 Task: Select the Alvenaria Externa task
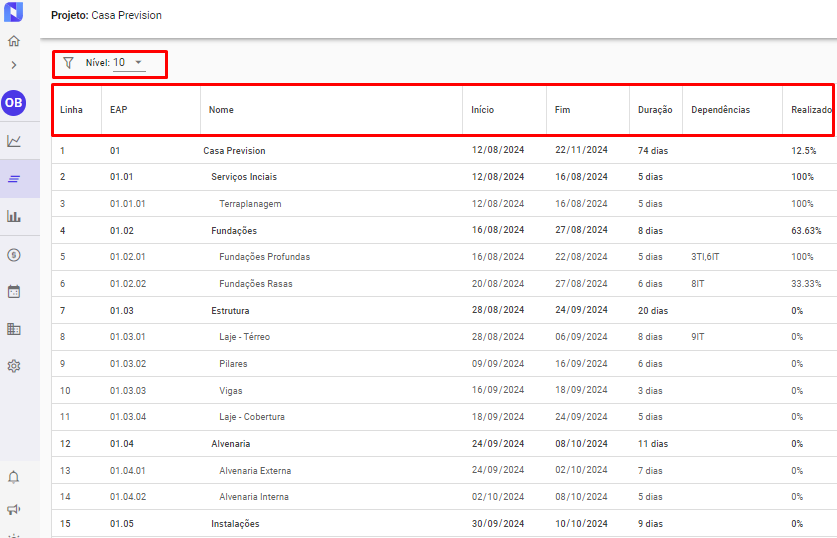255,471
